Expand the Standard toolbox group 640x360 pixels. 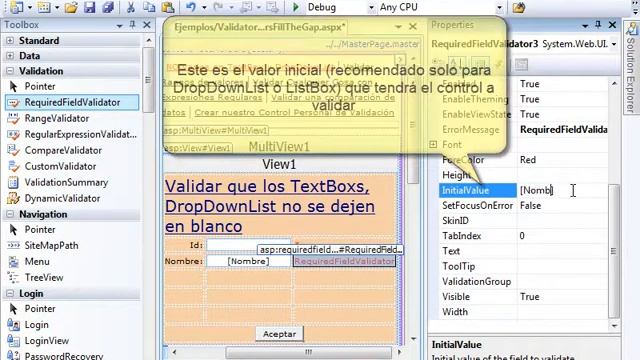point(10,41)
